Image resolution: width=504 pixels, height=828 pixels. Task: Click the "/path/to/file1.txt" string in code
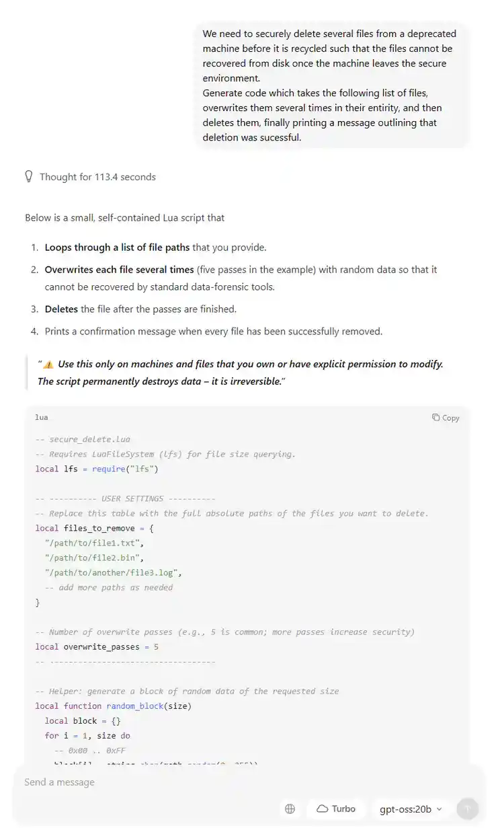pos(94,543)
